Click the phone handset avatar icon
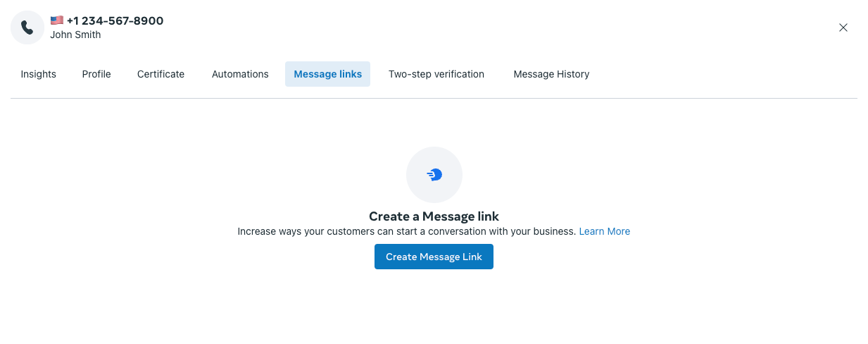This screenshot has height=344, width=868. coord(27,27)
